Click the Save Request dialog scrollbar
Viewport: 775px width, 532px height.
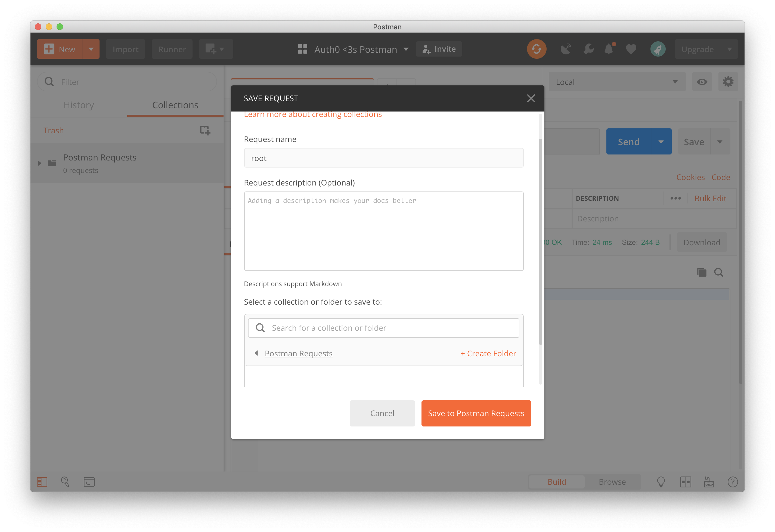coord(540,242)
